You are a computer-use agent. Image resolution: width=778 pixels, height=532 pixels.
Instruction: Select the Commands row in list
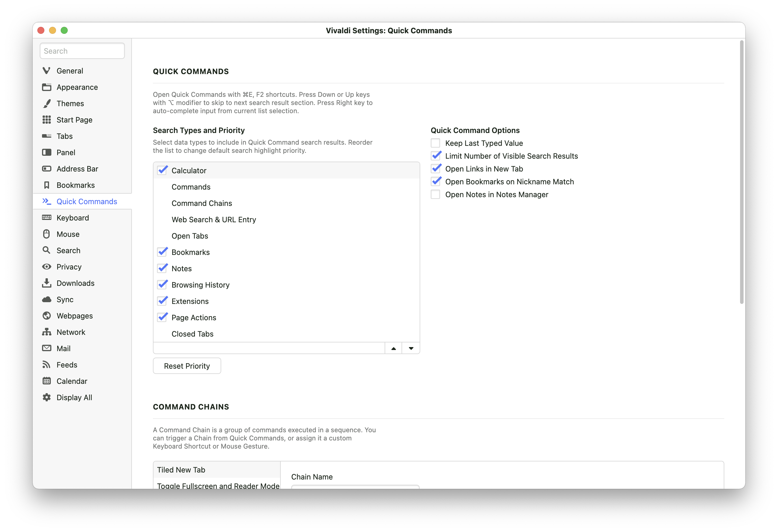coord(286,187)
